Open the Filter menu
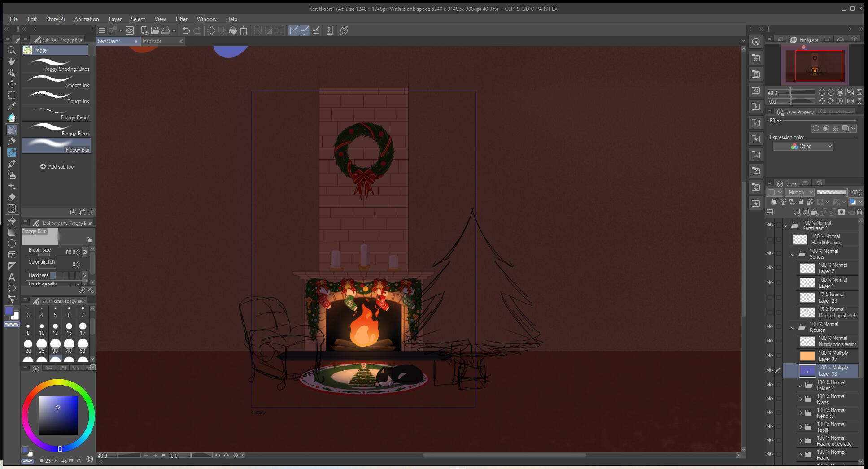Screen dimensions: 868x469 pos(181,19)
